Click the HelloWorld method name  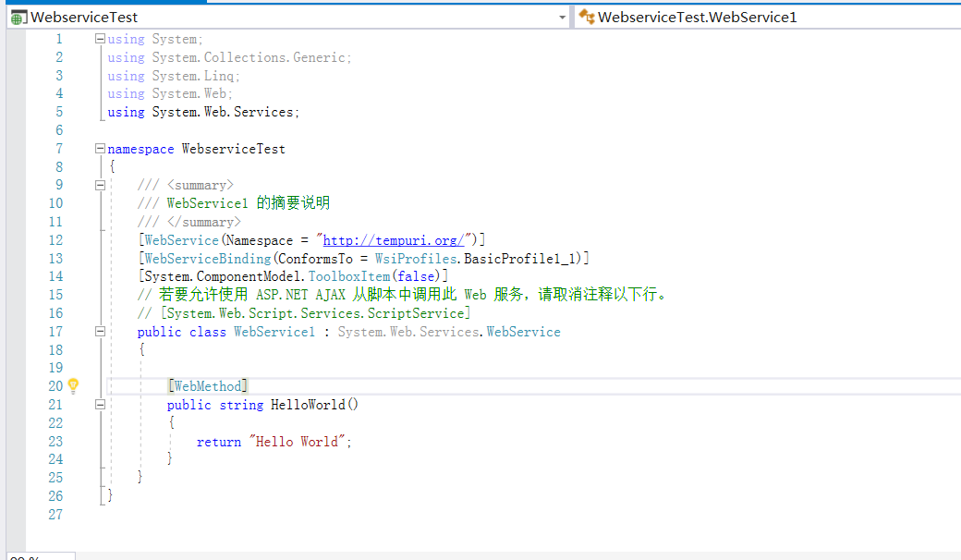click(308, 405)
